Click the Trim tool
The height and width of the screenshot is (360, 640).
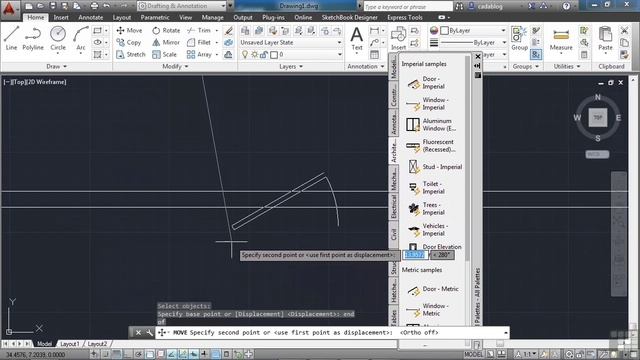(199, 30)
